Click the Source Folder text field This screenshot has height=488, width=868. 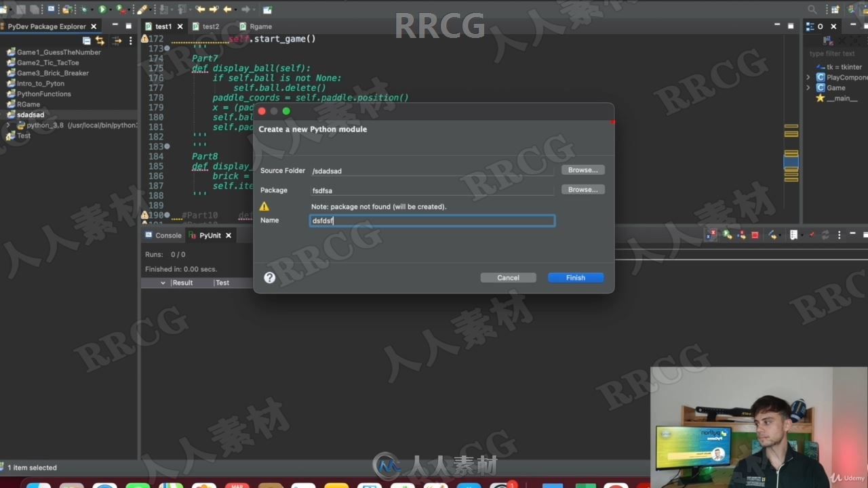pyautogui.click(x=432, y=171)
